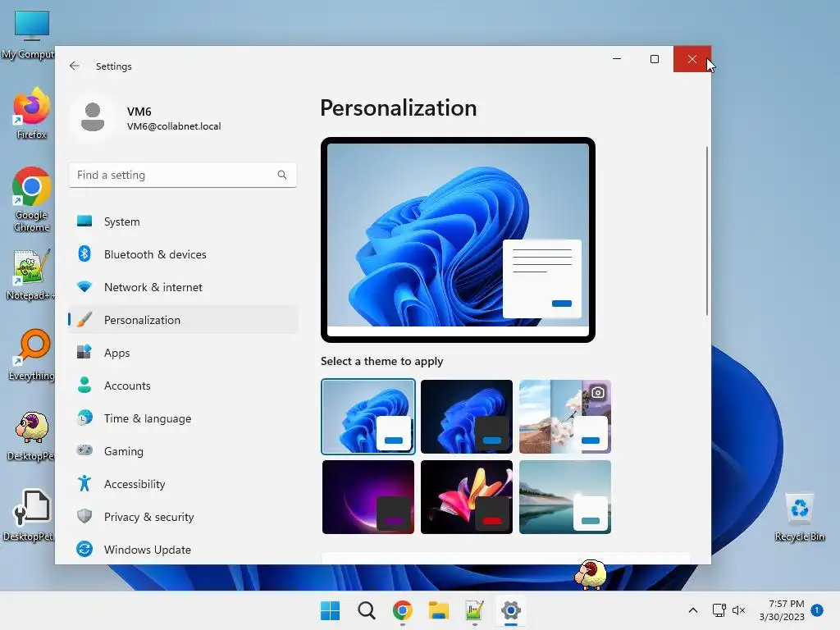Screen dimensions: 840x630
Task: Apply the colorful Captured Motion flower theme
Action: point(467,497)
